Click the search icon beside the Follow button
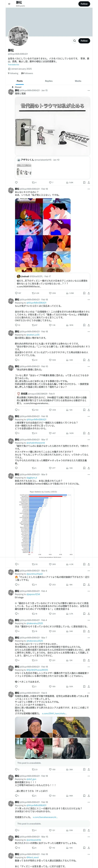 (74, 41)
